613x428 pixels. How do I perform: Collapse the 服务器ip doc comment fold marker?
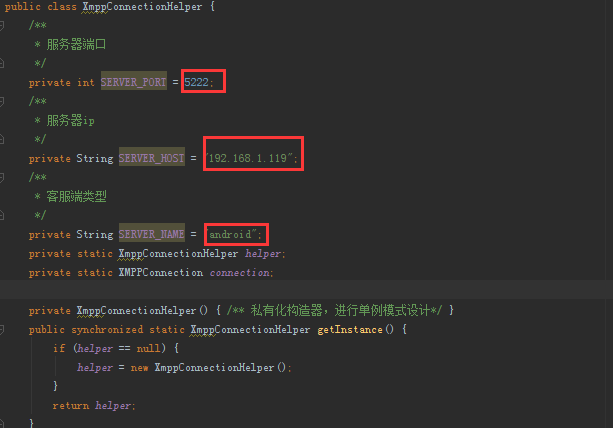pos(2,102)
